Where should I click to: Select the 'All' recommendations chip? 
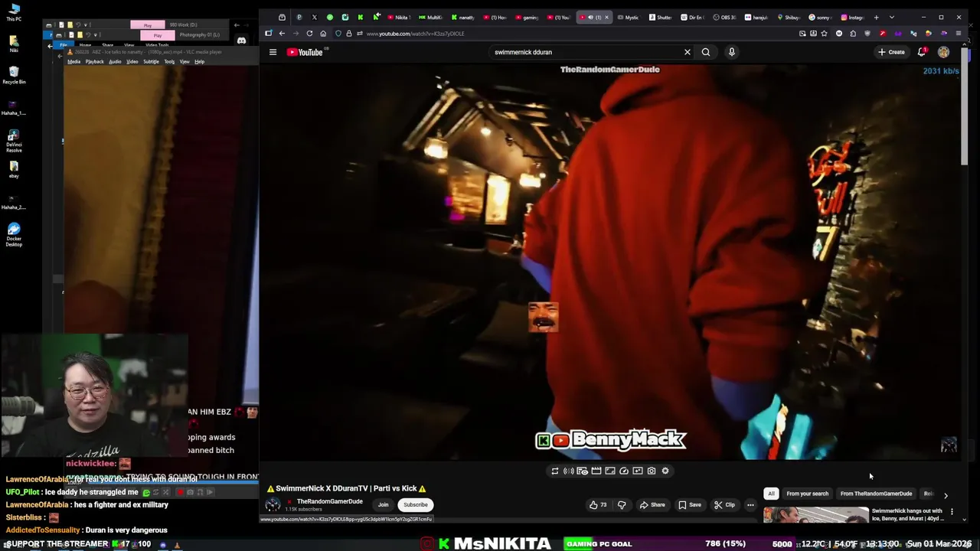click(771, 494)
